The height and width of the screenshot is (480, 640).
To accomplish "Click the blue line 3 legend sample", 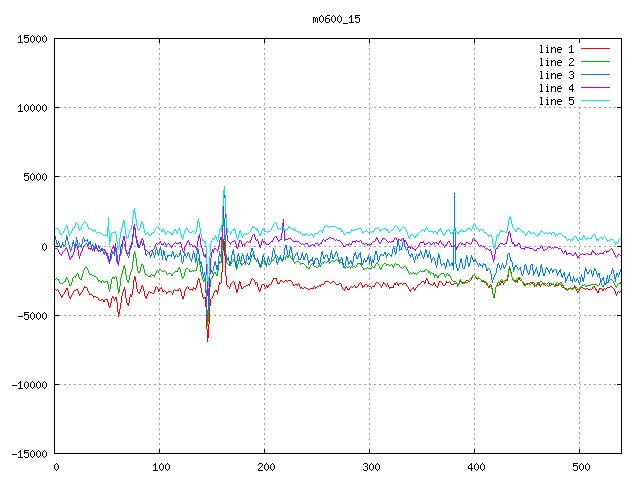I will pos(595,75).
